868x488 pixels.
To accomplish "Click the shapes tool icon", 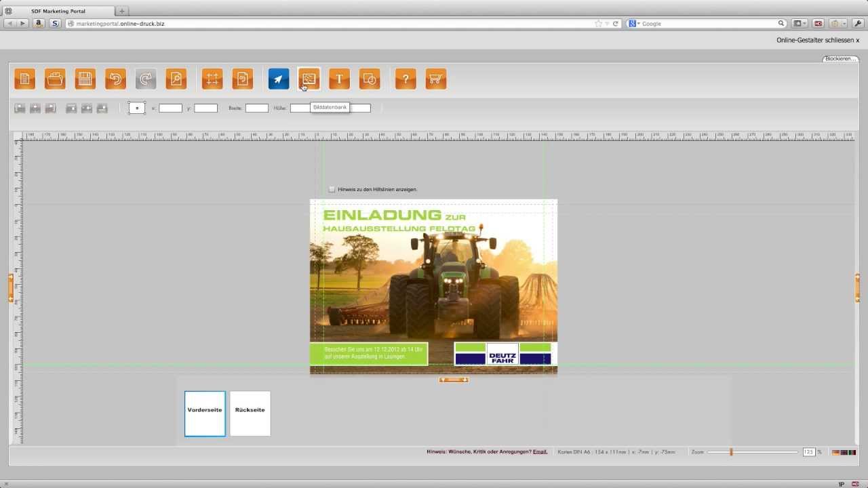I will click(x=369, y=79).
